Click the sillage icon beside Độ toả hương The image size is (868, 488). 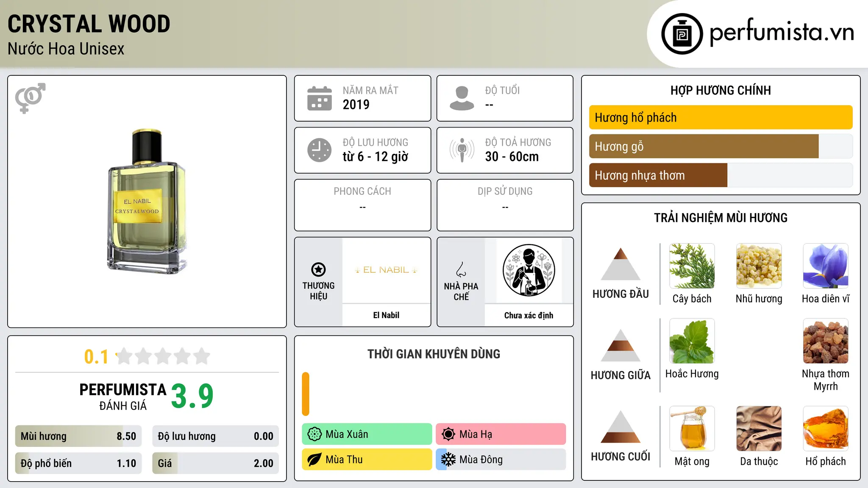coord(462,150)
